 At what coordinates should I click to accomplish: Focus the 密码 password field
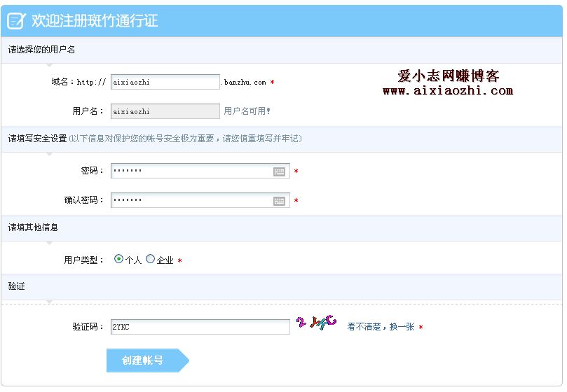(200, 171)
